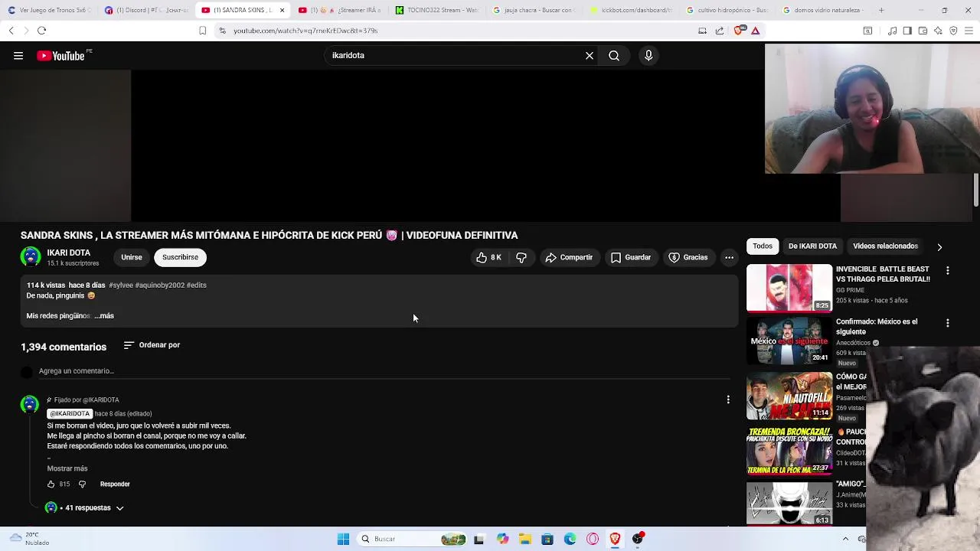This screenshot has width=980, height=551.
Task: Open OBS Studio from the taskbar
Action: click(x=638, y=539)
